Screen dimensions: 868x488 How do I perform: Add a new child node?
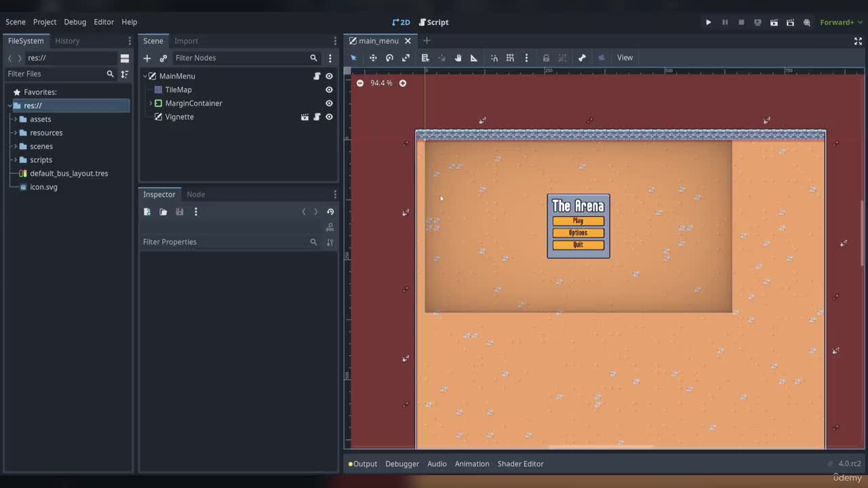pyautogui.click(x=147, y=58)
